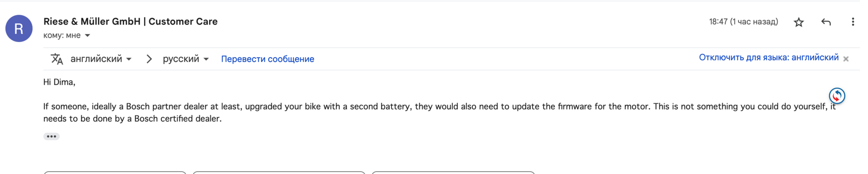The height and width of the screenshot is (174, 868).
Task: Click the timestamp "18:47 (1 час назад)"
Action: coord(743,22)
